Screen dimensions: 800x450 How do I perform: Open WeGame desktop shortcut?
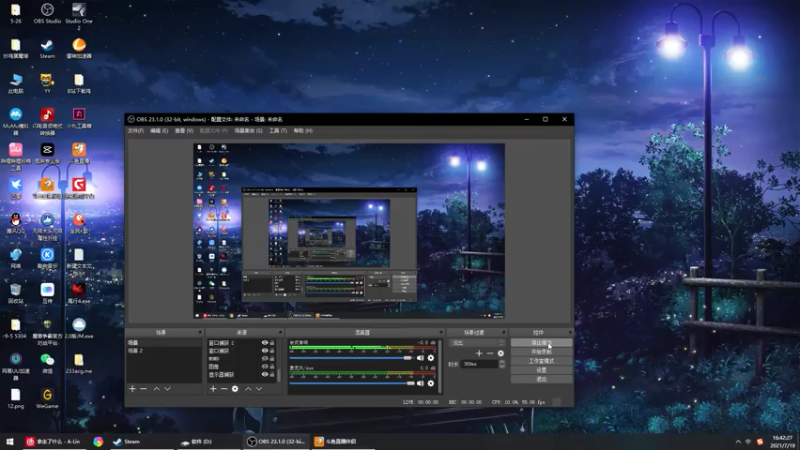pos(47,398)
